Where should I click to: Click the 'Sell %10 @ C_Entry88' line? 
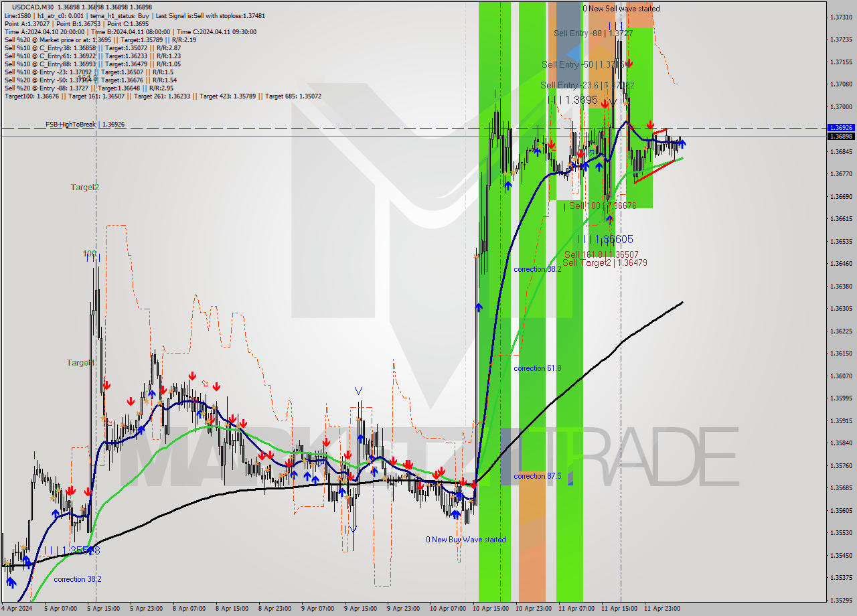click(92, 64)
